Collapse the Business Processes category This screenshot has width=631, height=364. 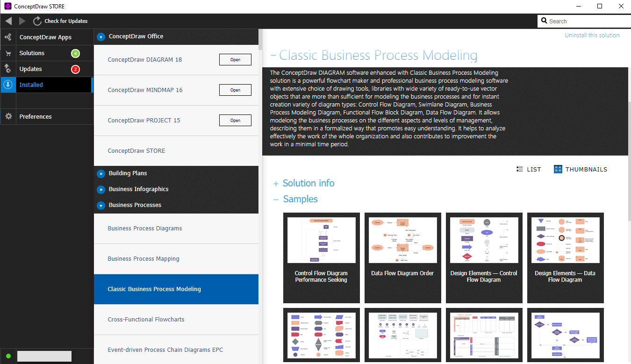[101, 205]
